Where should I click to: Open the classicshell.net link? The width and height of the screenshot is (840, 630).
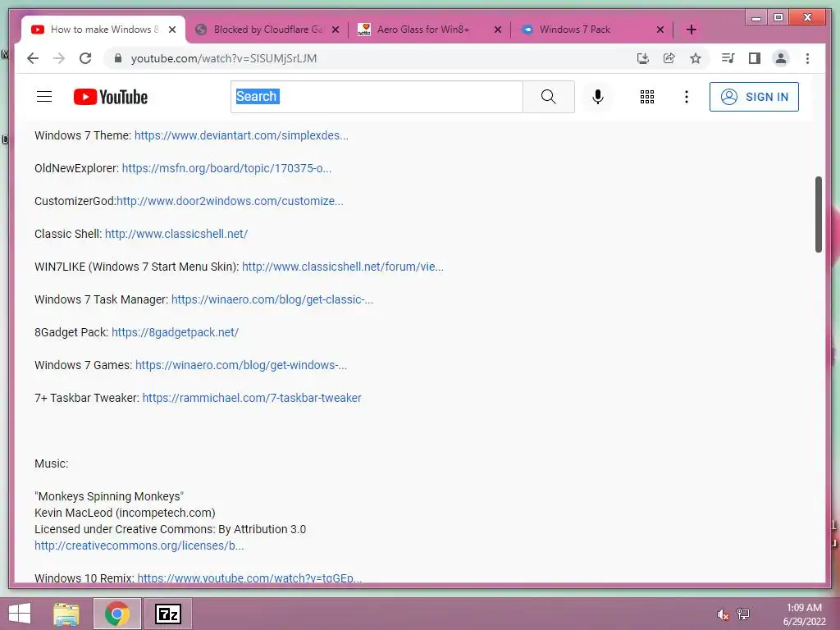point(176,234)
